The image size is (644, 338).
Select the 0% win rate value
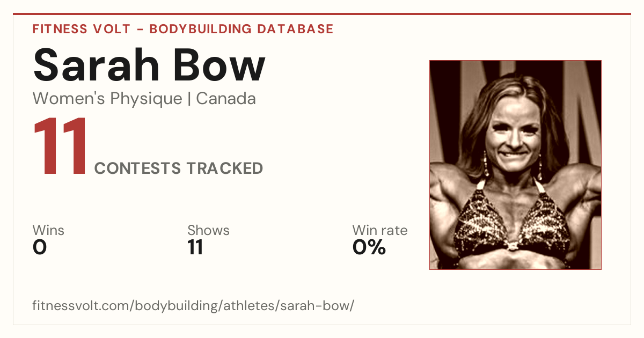[369, 247]
